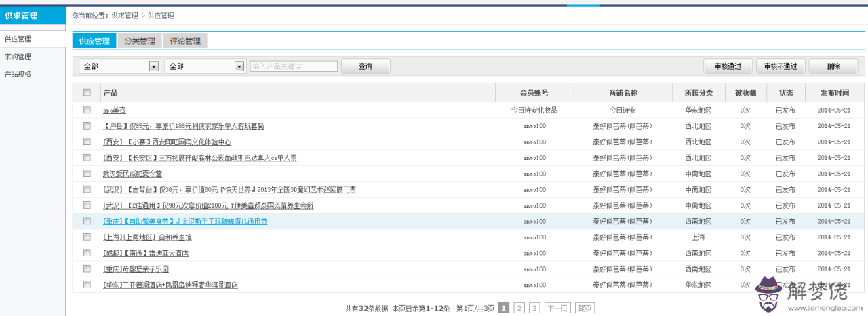
Task: Select checkbox for 合和养生馆 product row
Action: pyautogui.click(x=87, y=237)
